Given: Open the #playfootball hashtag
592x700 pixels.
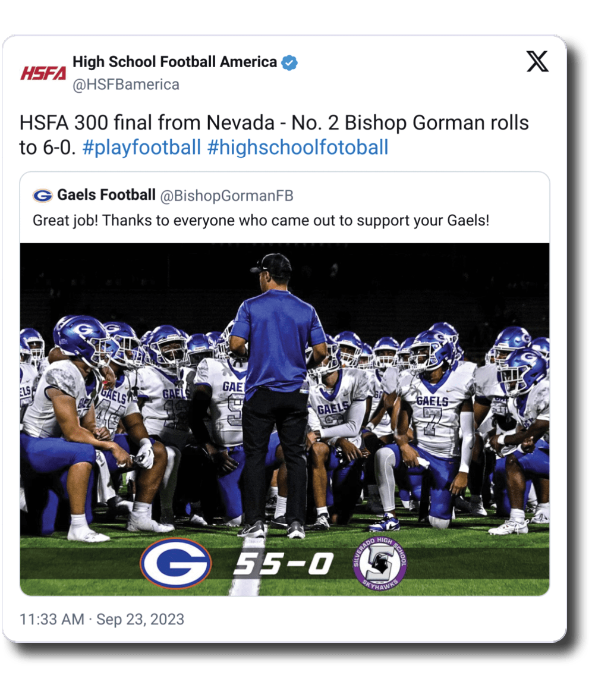Looking at the screenshot, I should [x=141, y=147].
